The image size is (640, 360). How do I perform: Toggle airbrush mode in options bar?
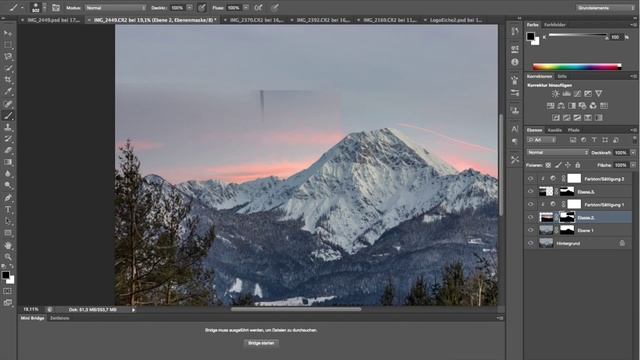[258, 8]
